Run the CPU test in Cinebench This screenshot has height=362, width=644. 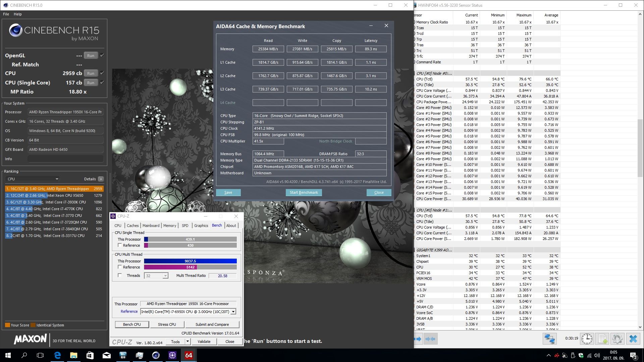(91, 73)
